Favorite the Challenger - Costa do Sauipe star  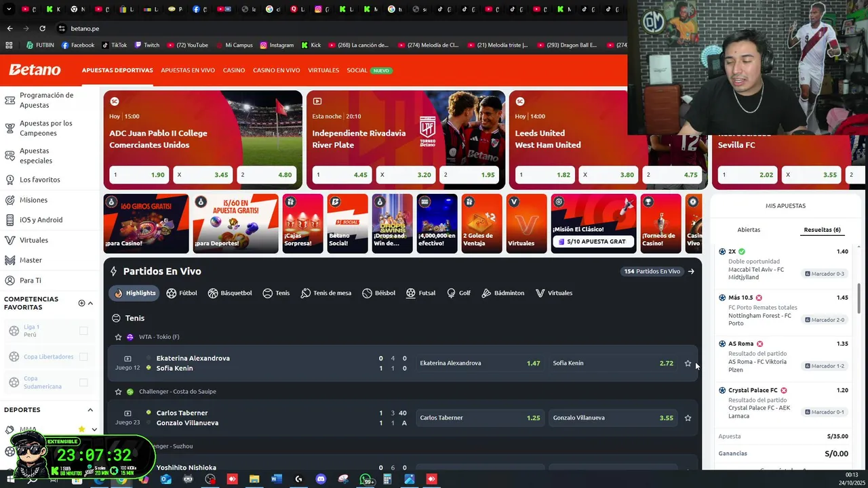point(118,392)
